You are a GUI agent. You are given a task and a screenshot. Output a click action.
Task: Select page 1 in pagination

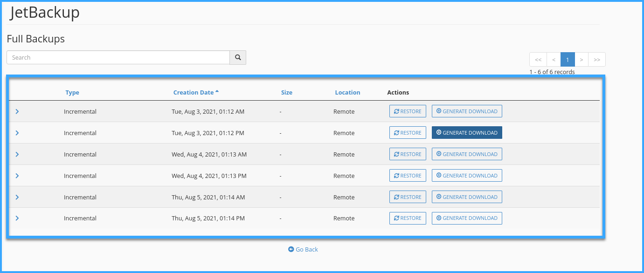568,60
